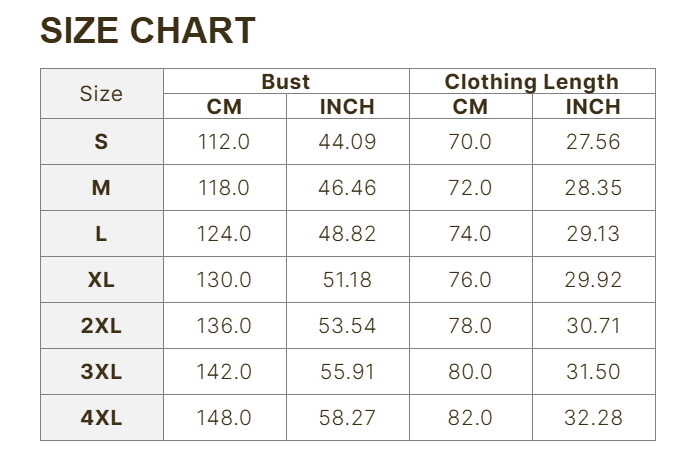Select the S size row label
This screenshot has width=696, height=465.
pyautogui.click(x=101, y=142)
